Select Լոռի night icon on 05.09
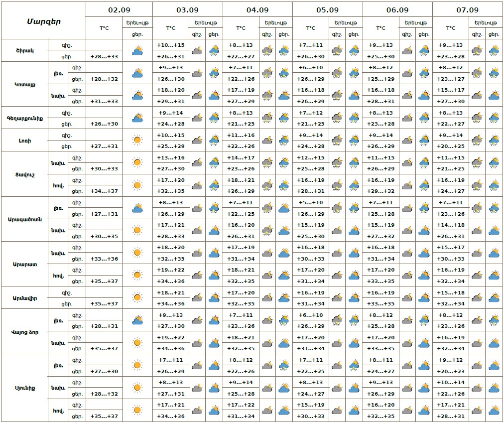 pyautogui.click(x=337, y=140)
